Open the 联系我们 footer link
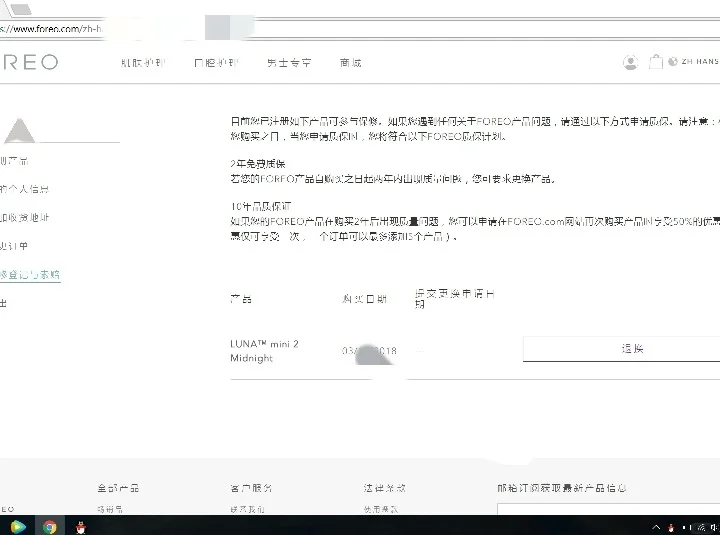 pos(247,509)
